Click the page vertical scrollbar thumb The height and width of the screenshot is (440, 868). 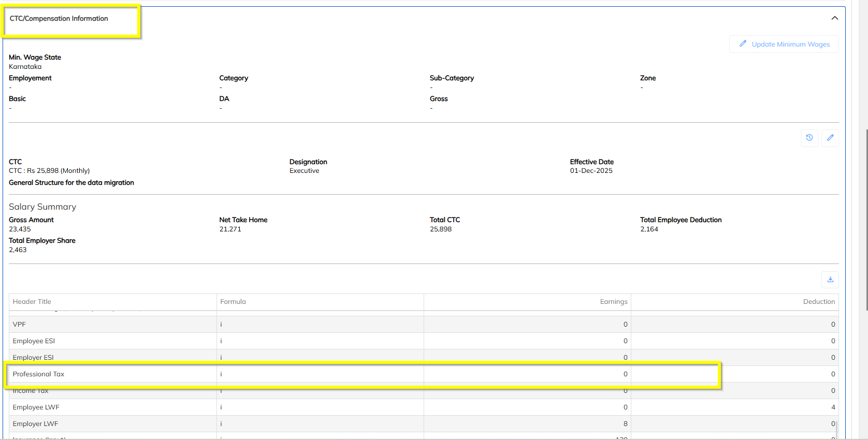pos(866,217)
